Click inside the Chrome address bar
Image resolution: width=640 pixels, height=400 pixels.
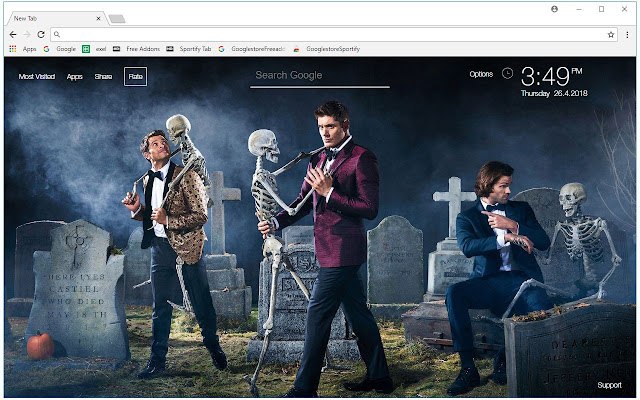(x=333, y=35)
